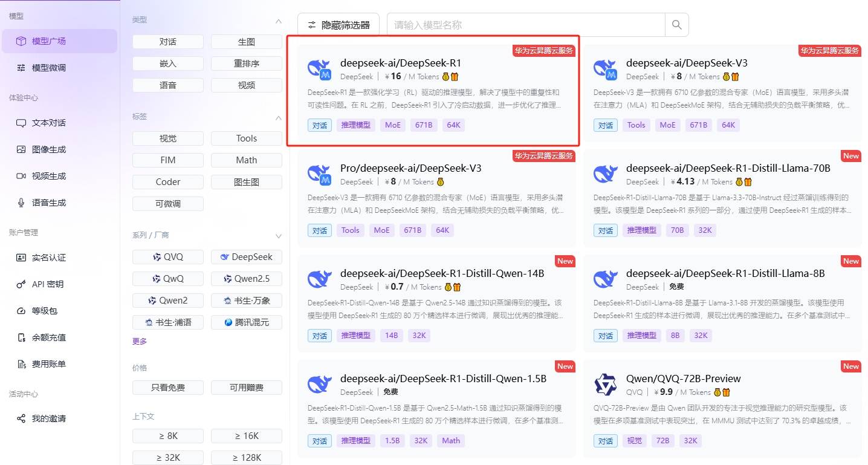Click the 隐藏筛选器 button
The image size is (868, 465).
coord(338,25)
